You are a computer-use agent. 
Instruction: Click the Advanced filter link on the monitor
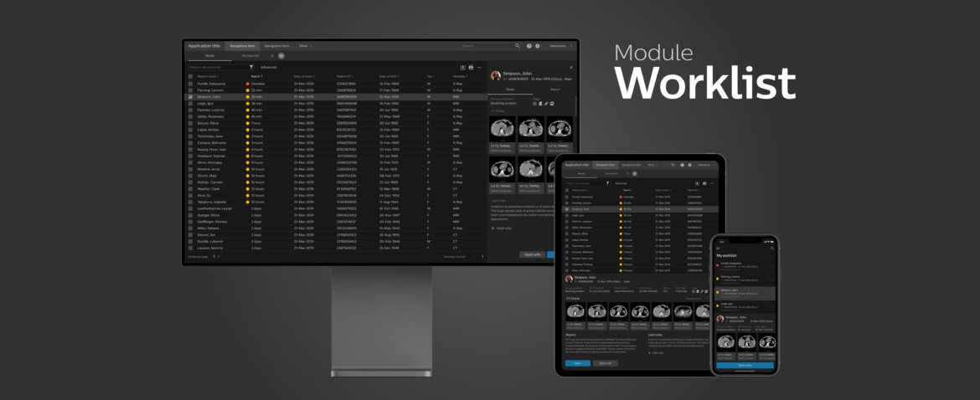(x=268, y=67)
